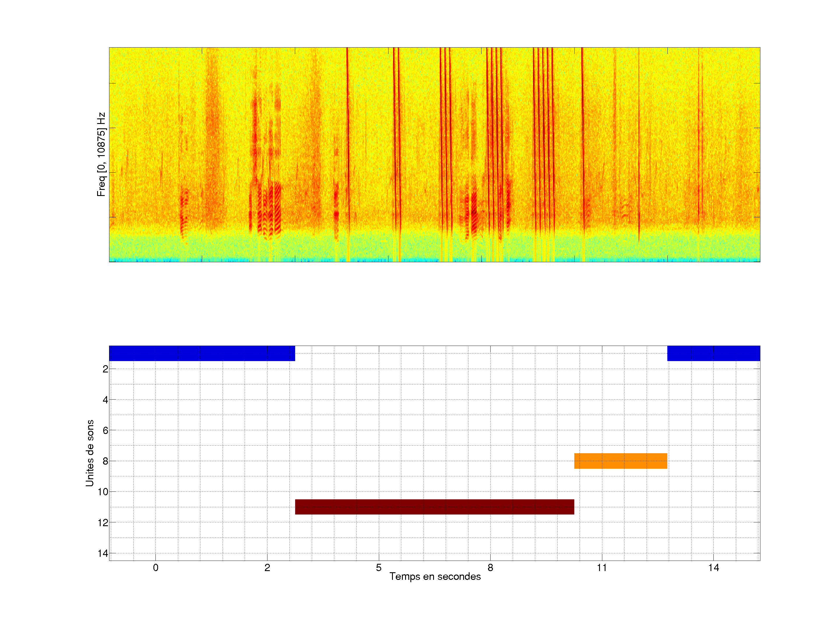Click the right blue bar at top
This screenshot has width=840, height=630.
coord(713,353)
